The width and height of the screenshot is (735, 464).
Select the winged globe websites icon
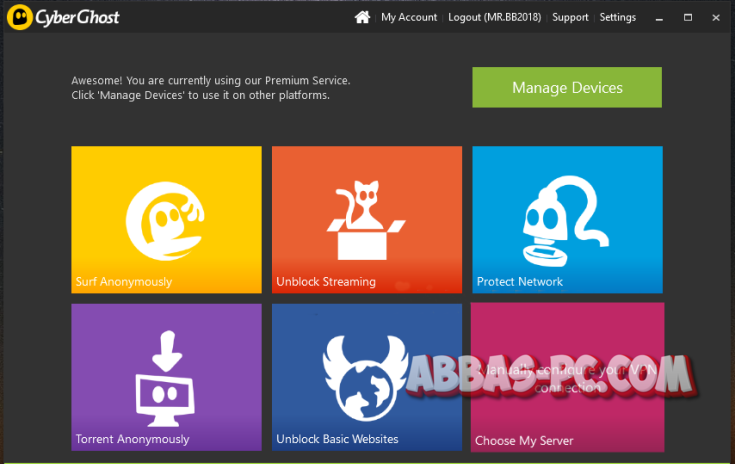click(364, 378)
